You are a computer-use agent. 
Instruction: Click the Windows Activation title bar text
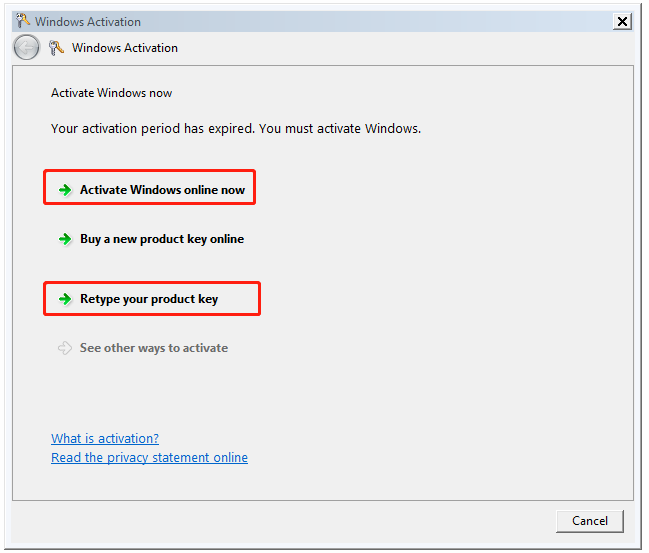point(88,22)
